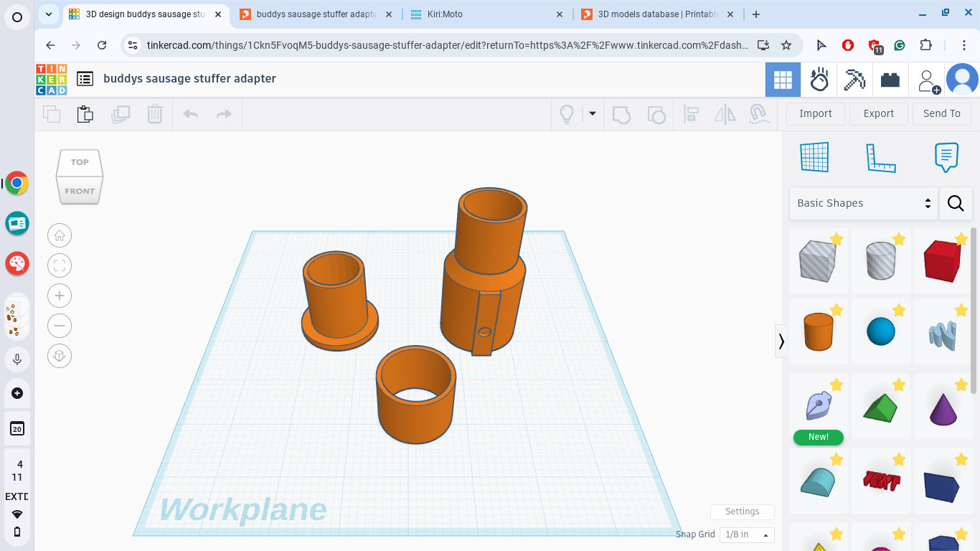Select the Workplane tool
The width and height of the screenshot is (980, 551).
point(814,157)
